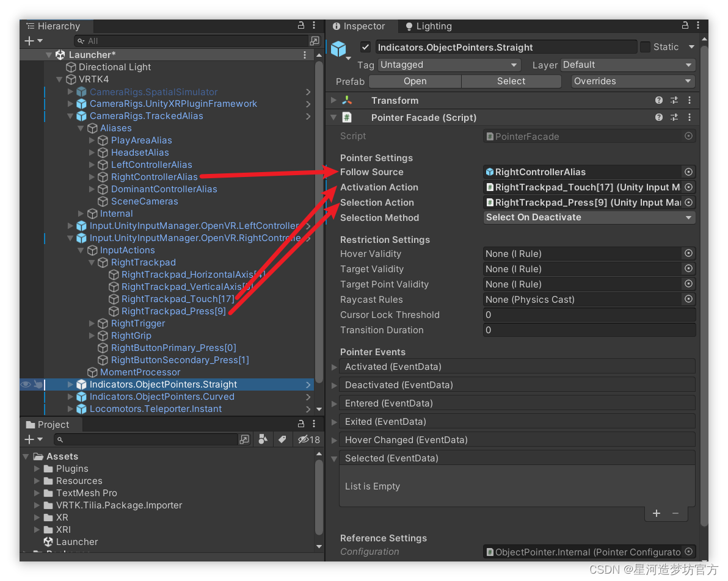Open object picker for Target Point Validity

pos(688,284)
